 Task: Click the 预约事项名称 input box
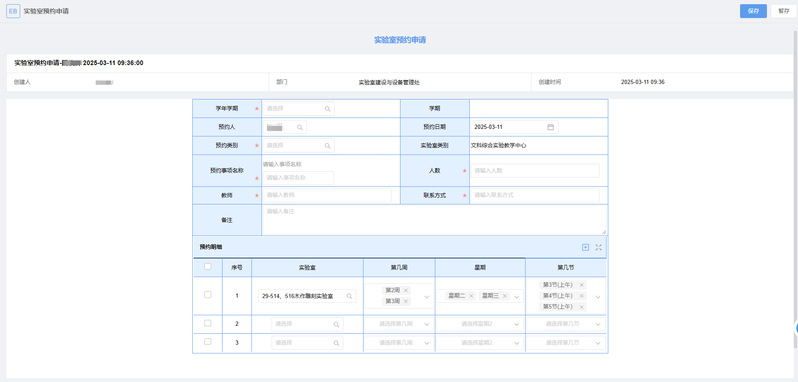tap(298, 178)
